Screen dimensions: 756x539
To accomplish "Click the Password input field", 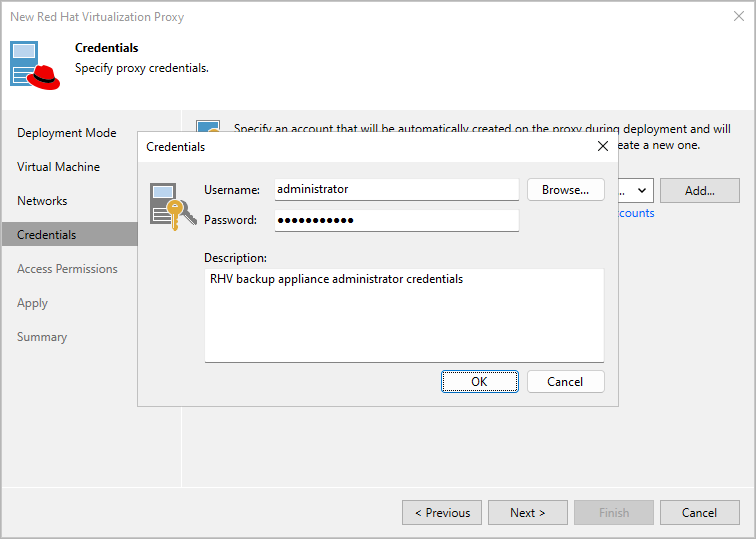I will (x=396, y=220).
